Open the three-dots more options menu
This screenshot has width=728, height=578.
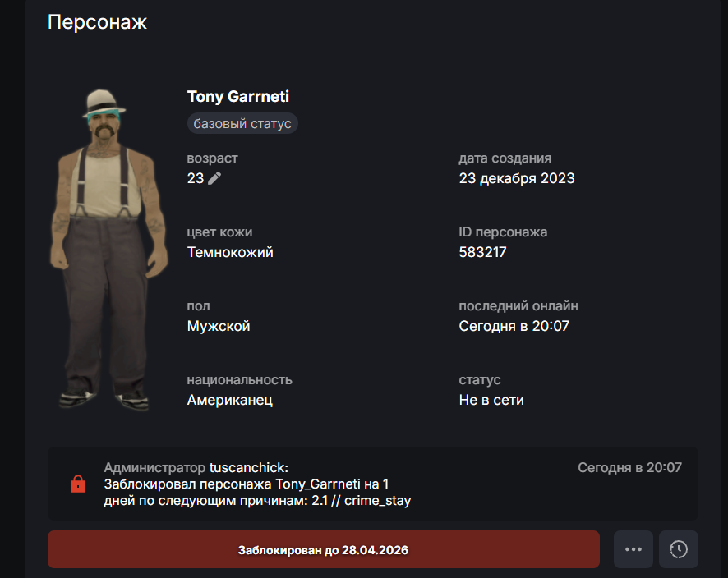click(634, 549)
